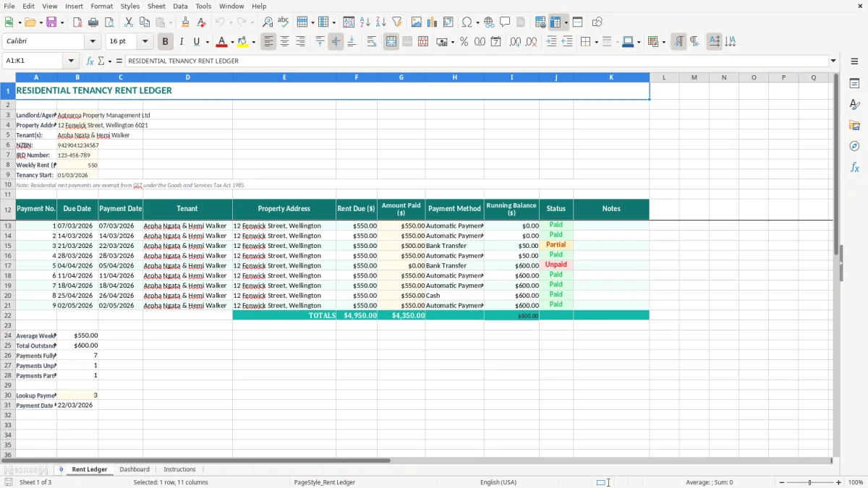
Task: Open the sidebar settings menu button
Action: point(854,61)
